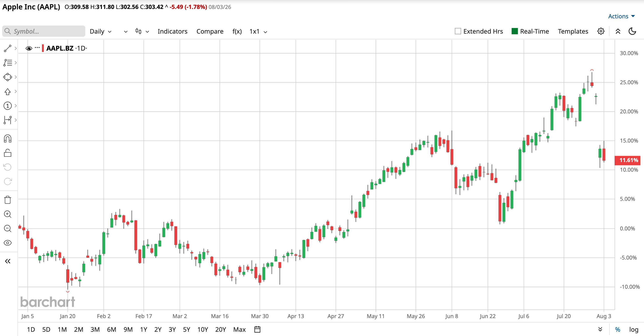
Task: Activate the magnet snap tool
Action: pyautogui.click(x=7, y=138)
